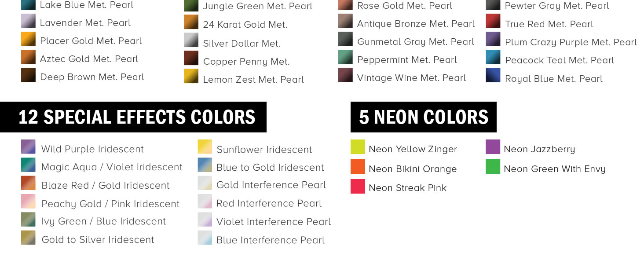The height and width of the screenshot is (264, 644).
Task: Pick the Jungle Green Met. Pearl swatch
Action: pyautogui.click(x=191, y=5)
